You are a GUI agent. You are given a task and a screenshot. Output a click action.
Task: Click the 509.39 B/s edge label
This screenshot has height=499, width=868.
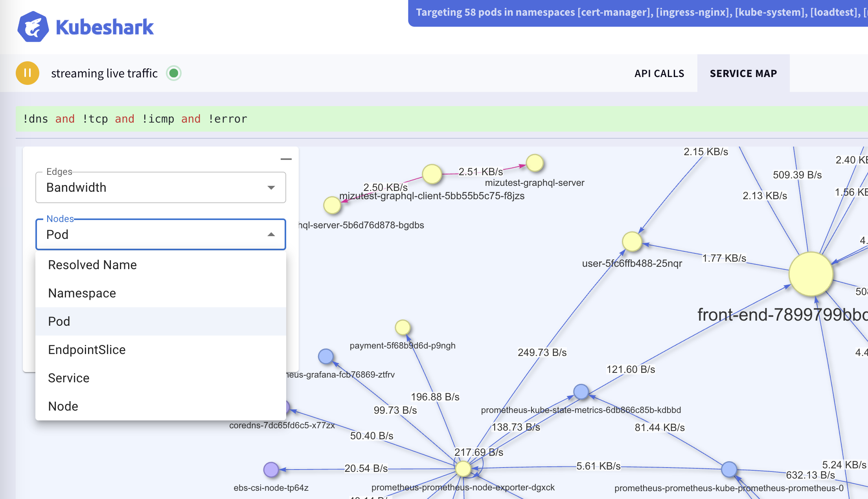click(x=797, y=175)
